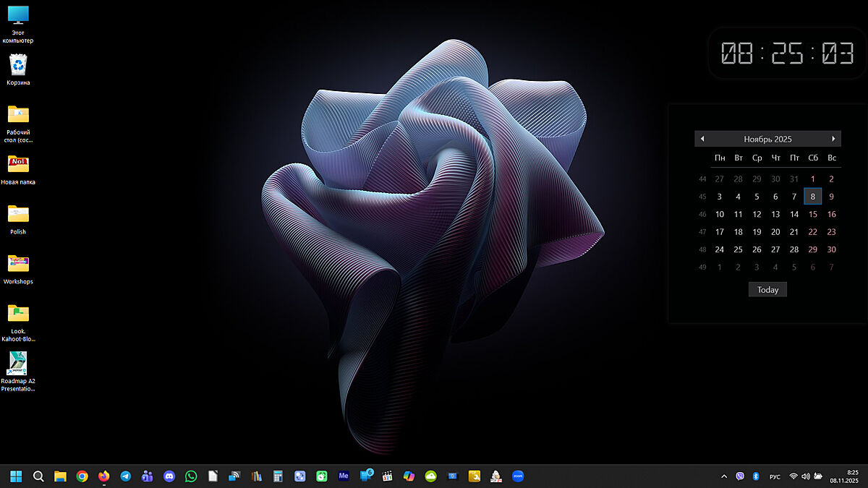Click the digital clock widget
Viewport: 868px width, 488px height.
click(x=788, y=53)
